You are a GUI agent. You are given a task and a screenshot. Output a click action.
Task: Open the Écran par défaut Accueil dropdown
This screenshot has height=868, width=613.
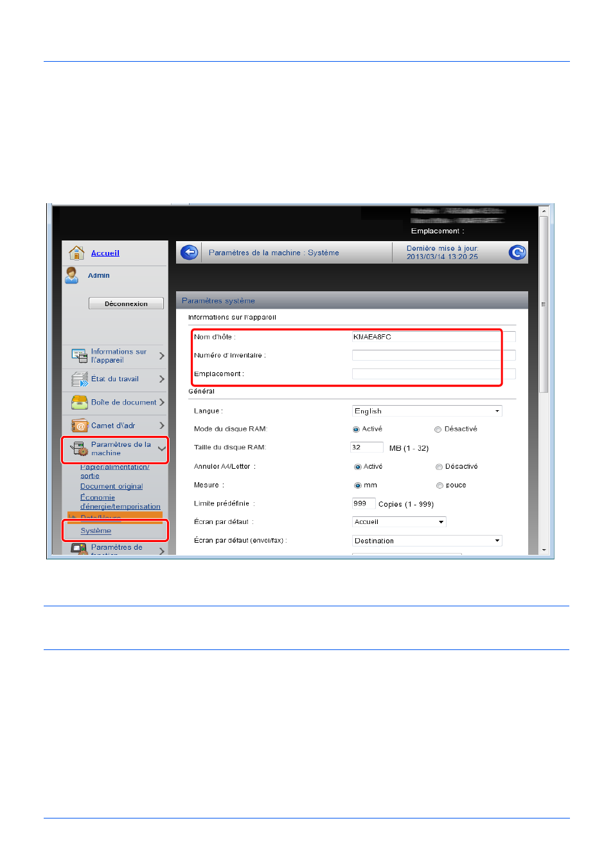point(399,522)
